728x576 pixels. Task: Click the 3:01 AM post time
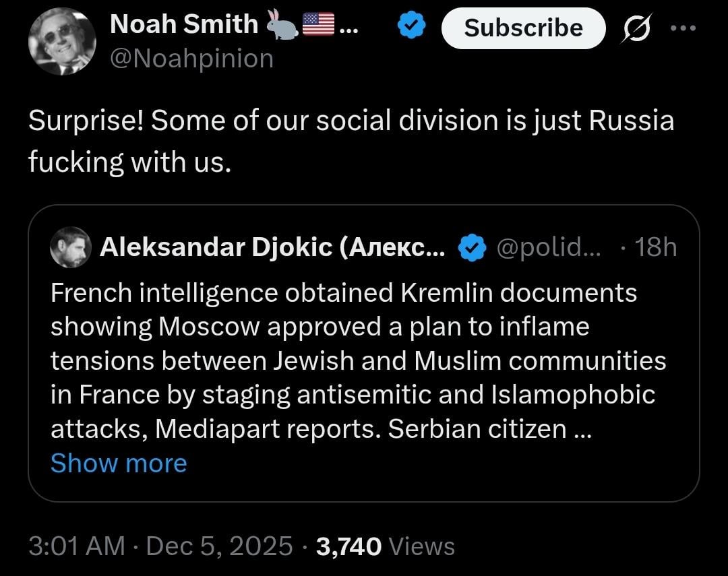[x=77, y=546]
